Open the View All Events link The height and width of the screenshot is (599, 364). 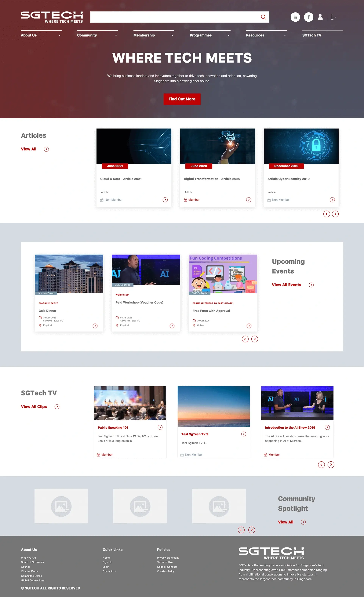point(286,285)
